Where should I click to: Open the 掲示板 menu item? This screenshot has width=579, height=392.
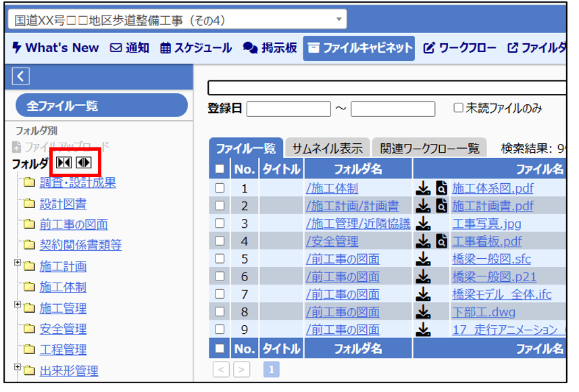tap(270, 48)
